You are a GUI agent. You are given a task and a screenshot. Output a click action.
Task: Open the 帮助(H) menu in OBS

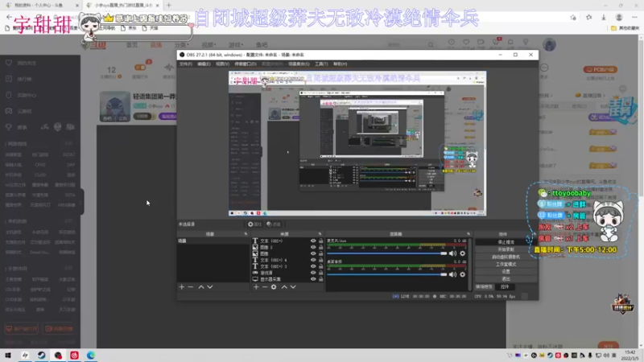340,64
